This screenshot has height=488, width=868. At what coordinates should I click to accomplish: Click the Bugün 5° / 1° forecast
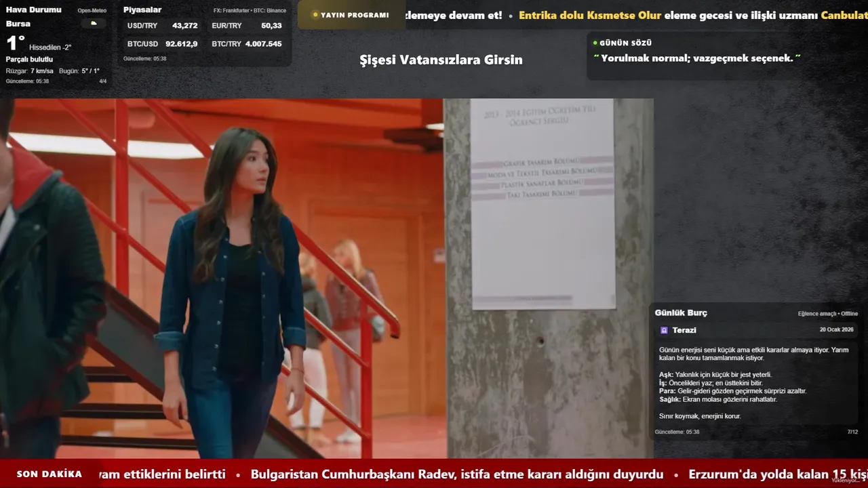tap(79, 71)
